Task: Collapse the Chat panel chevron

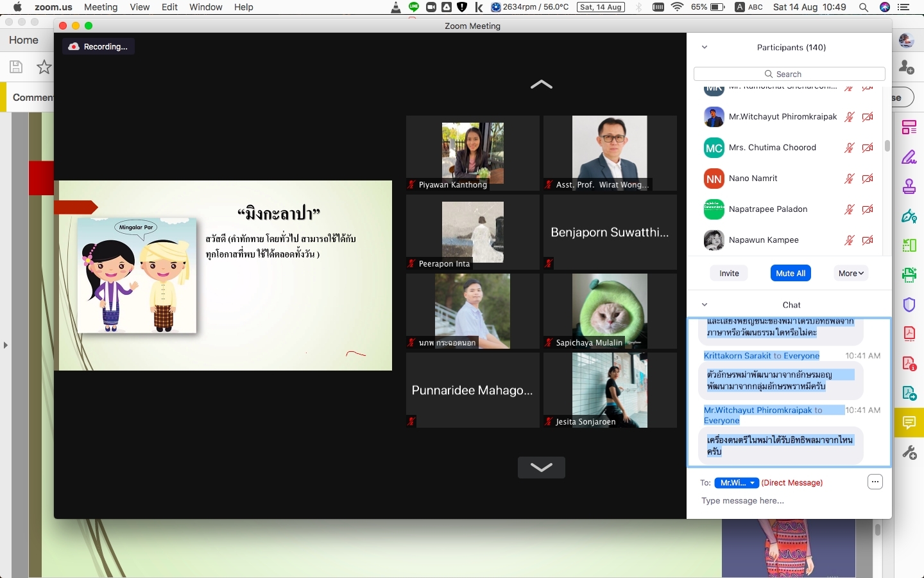Action: click(705, 305)
